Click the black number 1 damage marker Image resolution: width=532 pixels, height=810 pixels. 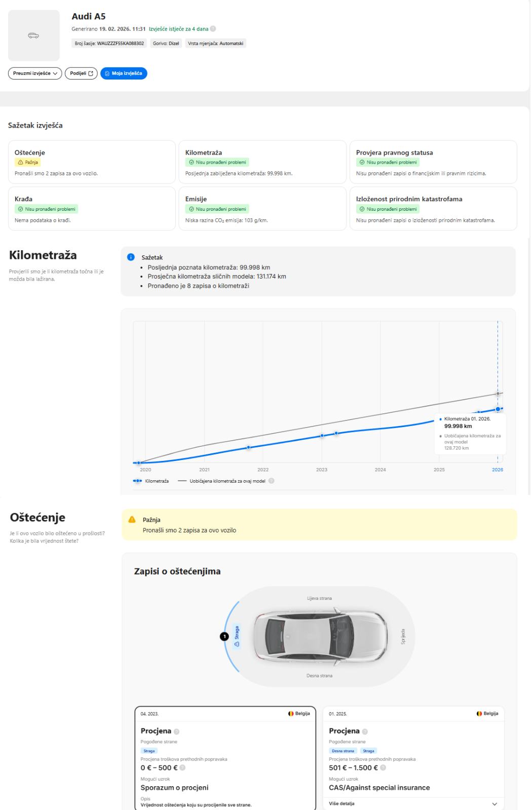pos(224,636)
